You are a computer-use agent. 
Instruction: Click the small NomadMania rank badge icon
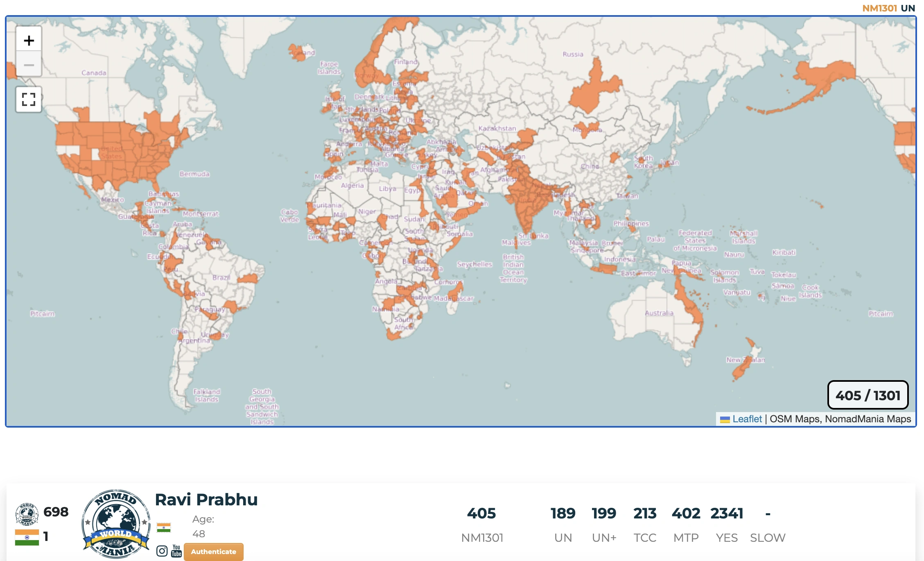pos(27,514)
